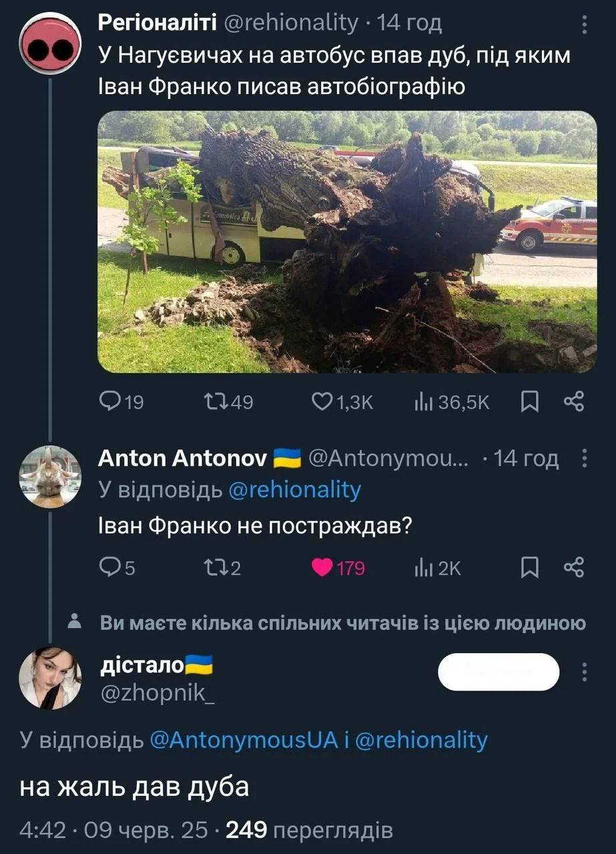Retweet Anton Antonov's reply
616x854 pixels.
(x=214, y=568)
